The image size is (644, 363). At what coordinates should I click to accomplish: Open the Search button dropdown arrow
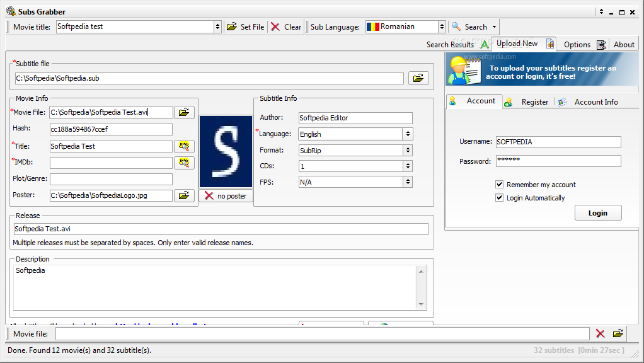494,26
